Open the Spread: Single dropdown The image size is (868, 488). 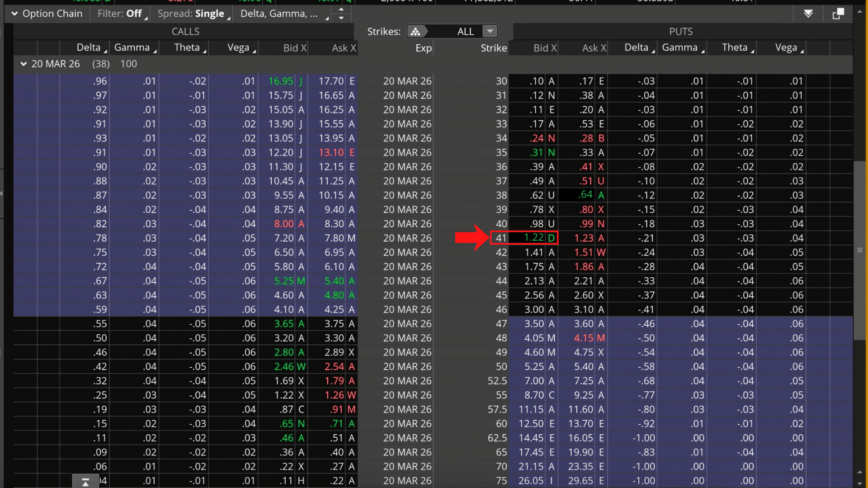click(x=192, y=14)
